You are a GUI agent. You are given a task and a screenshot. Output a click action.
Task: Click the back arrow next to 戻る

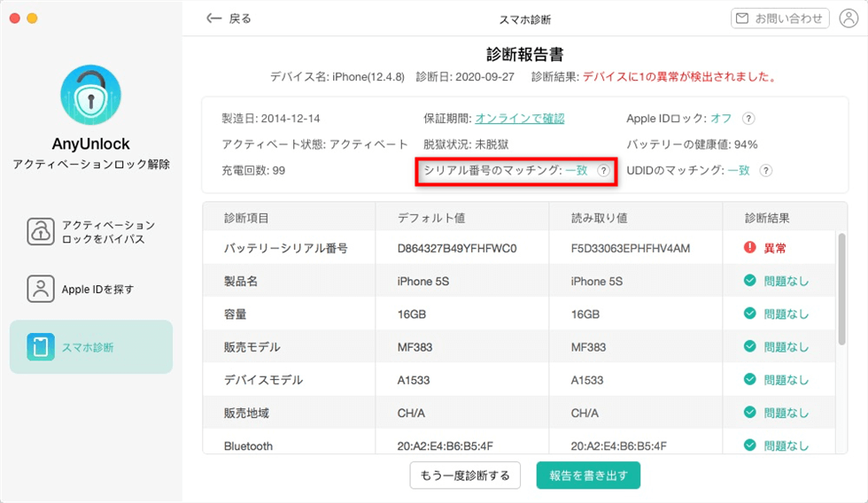coord(213,19)
